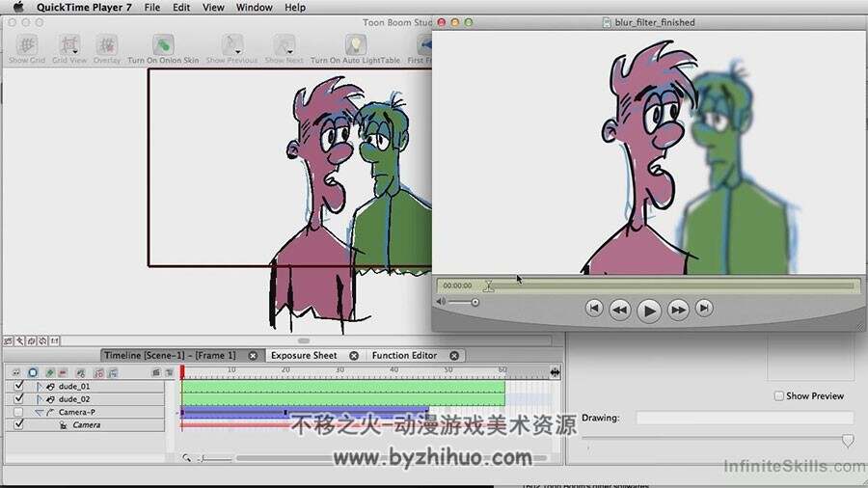Turn on Auto LightTable

(355, 48)
